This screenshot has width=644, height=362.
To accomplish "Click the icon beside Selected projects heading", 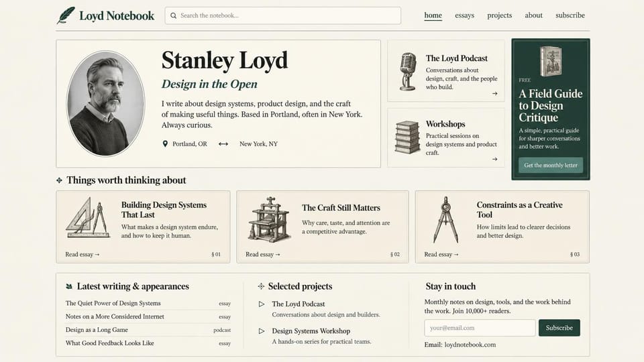I will (x=261, y=286).
